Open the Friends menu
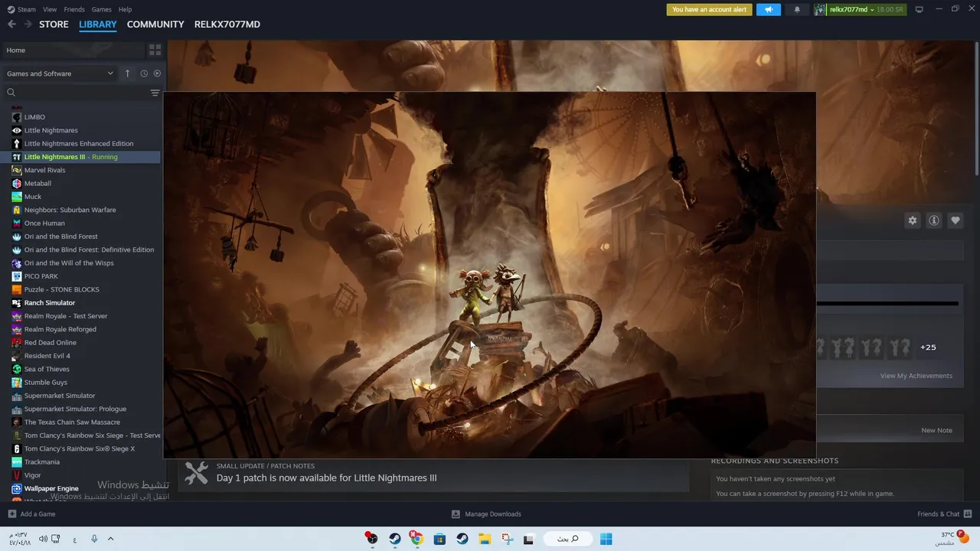Screen dimensions: 980x551 pos(74,9)
